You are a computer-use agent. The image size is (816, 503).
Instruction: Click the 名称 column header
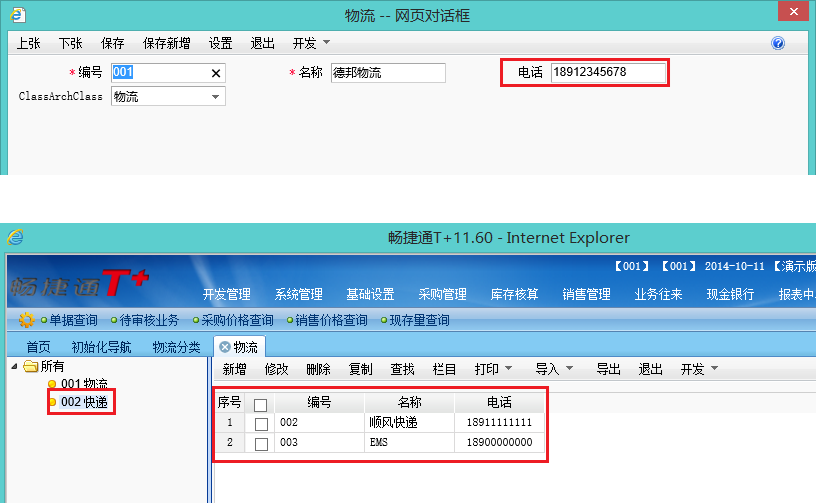point(410,402)
